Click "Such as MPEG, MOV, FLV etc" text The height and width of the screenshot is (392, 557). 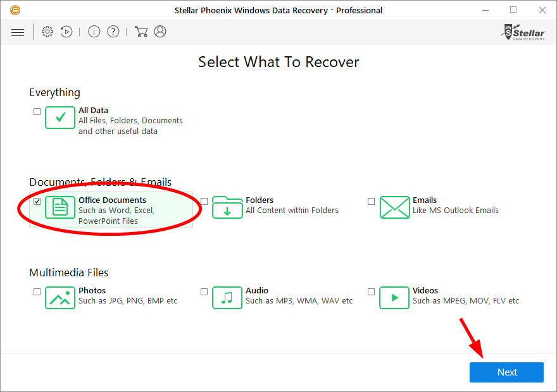tap(466, 301)
